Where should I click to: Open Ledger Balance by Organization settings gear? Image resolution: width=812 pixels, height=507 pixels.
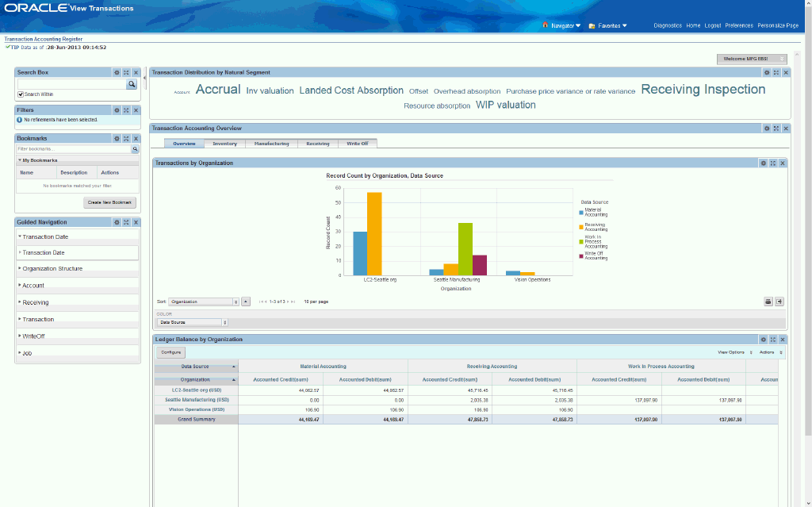764,340
